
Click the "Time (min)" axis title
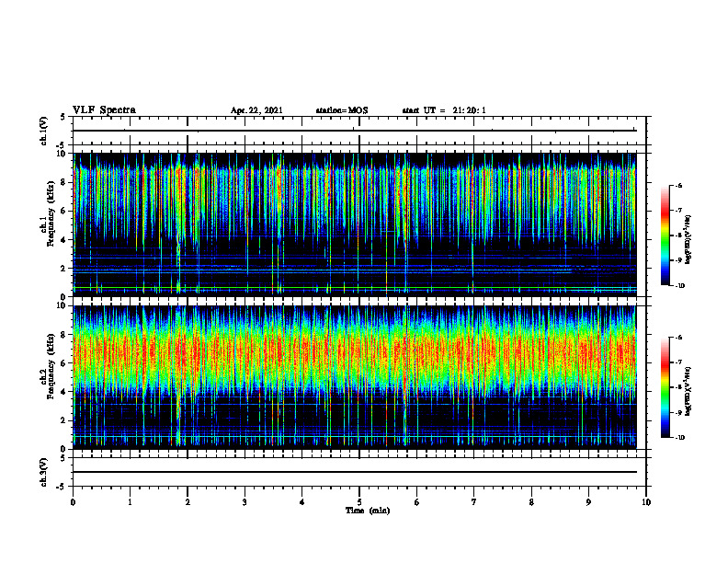point(368,511)
